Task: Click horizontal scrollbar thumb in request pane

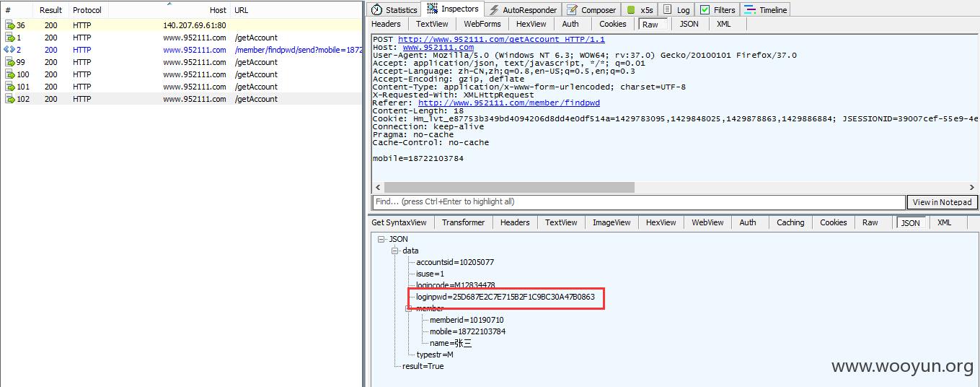Action: click(508, 187)
